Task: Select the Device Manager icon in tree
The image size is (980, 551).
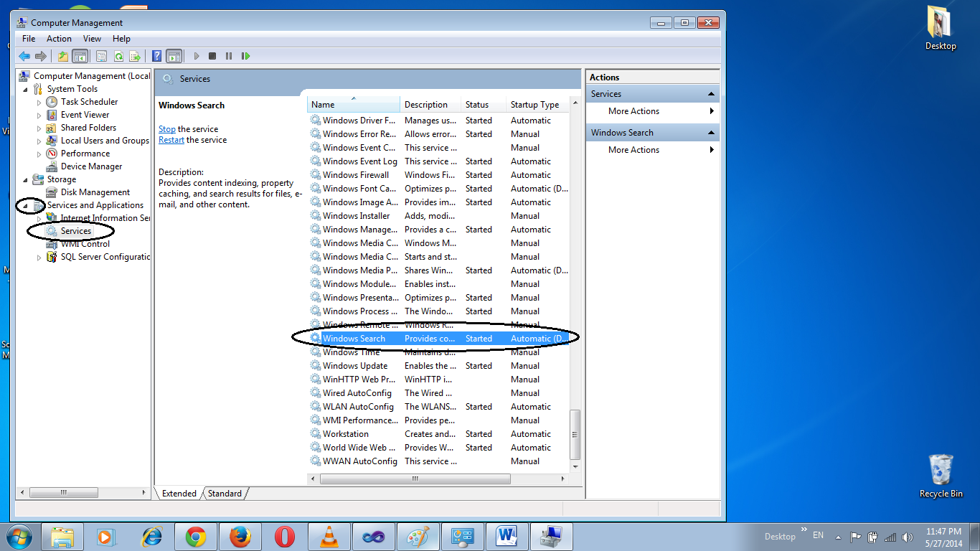Action: pos(52,166)
